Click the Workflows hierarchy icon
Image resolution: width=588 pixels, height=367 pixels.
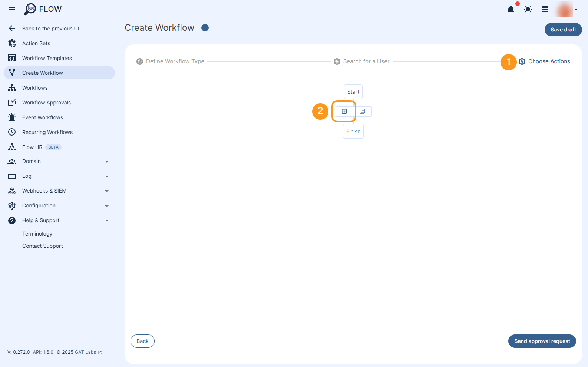coord(12,88)
